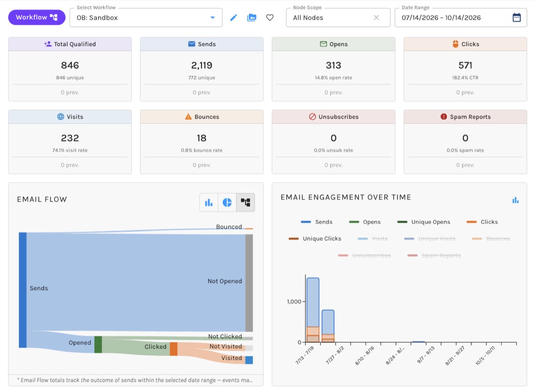
Task: Click the Not Visited flow label
Action: [x=226, y=347]
